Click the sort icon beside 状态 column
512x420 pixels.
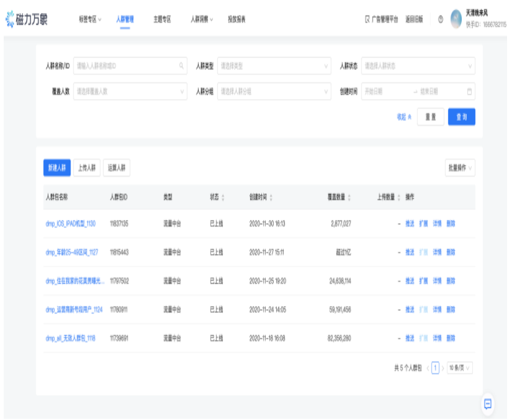tap(224, 198)
